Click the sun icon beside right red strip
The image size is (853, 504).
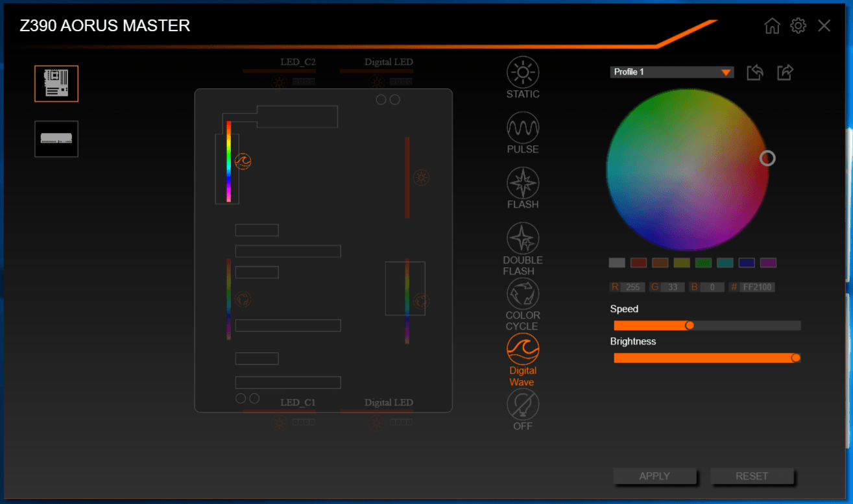point(421,177)
